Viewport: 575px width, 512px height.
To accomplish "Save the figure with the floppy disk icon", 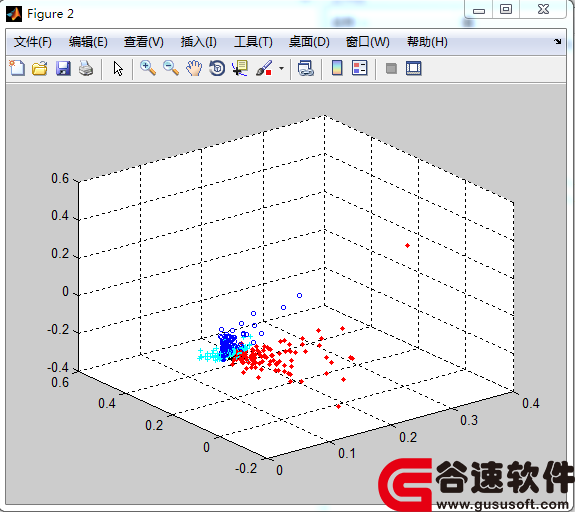I will (63, 68).
